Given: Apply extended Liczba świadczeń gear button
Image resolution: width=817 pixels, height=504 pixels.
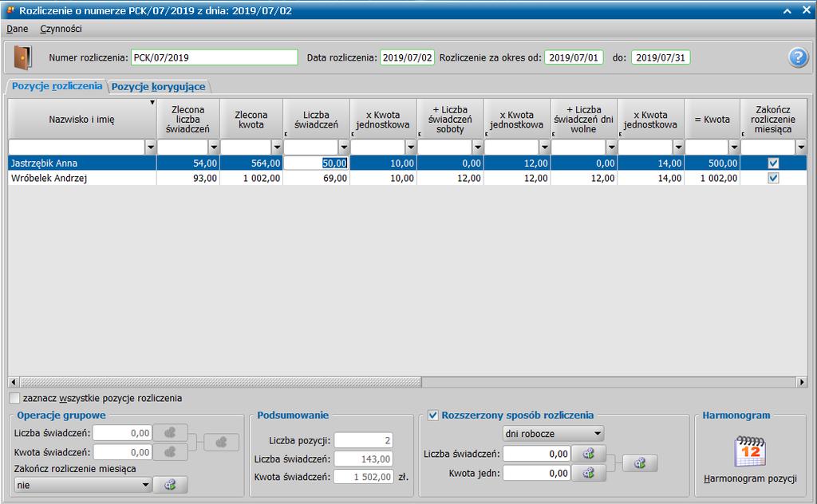Looking at the screenshot, I should [588, 454].
